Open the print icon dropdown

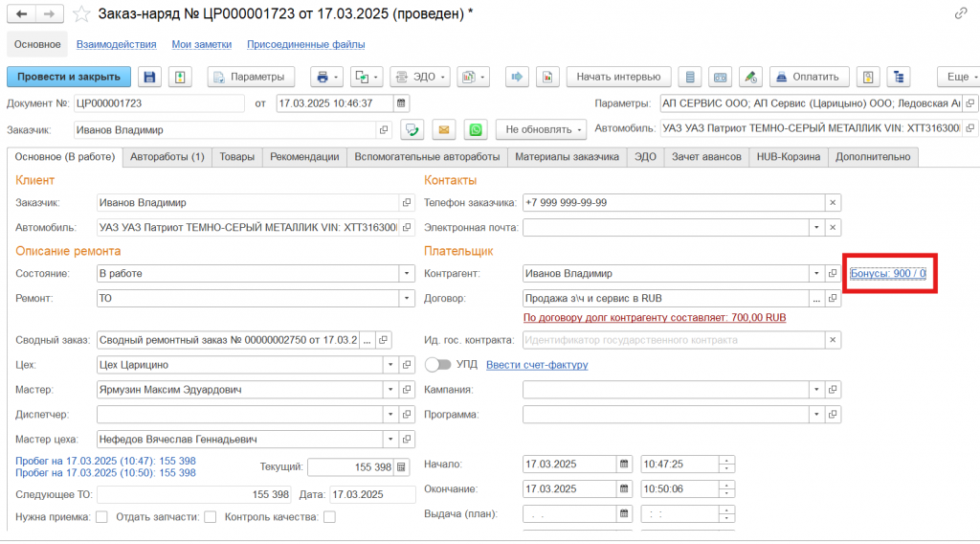(x=328, y=77)
